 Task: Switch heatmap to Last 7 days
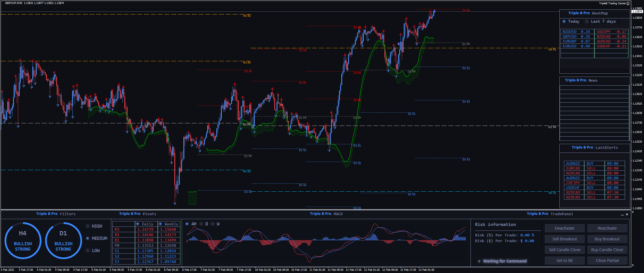587,22
